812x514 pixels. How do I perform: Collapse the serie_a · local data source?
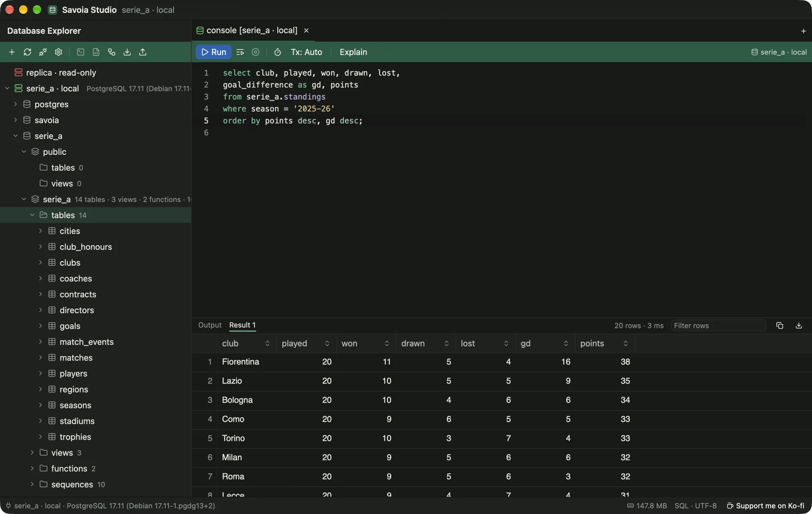click(x=7, y=88)
